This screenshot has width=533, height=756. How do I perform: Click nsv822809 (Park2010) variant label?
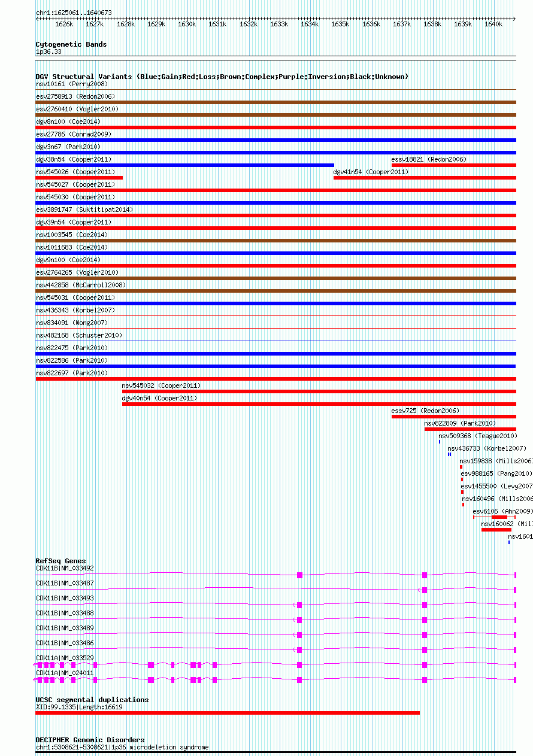pyautogui.click(x=460, y=423)
